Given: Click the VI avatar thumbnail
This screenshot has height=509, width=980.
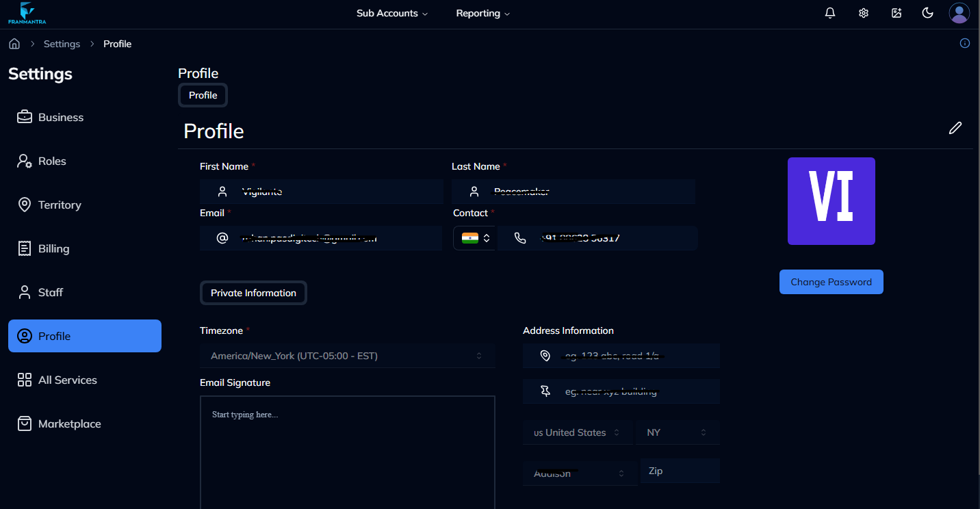Looking at the screenshot, I should [x=831, y=201].
